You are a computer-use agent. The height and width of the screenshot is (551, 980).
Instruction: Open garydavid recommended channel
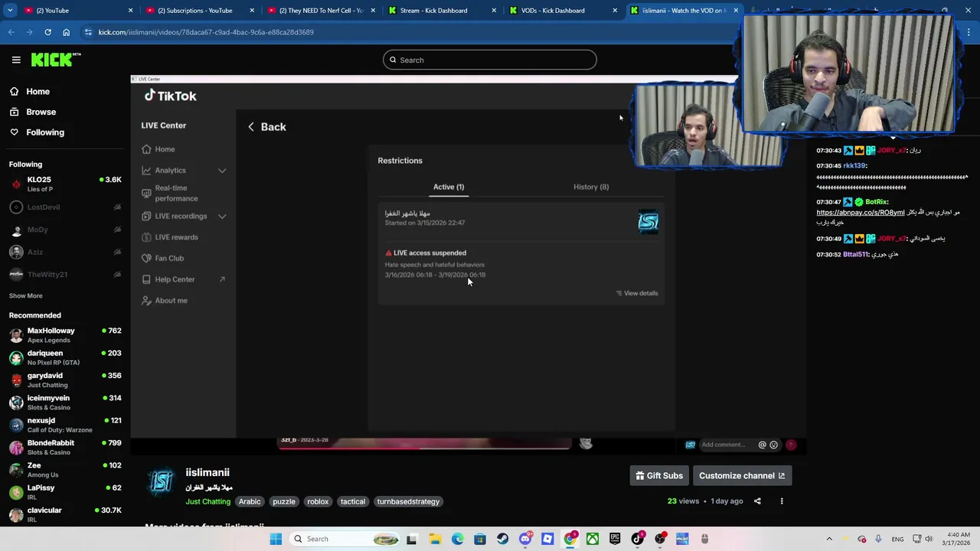tap(65, 380)
